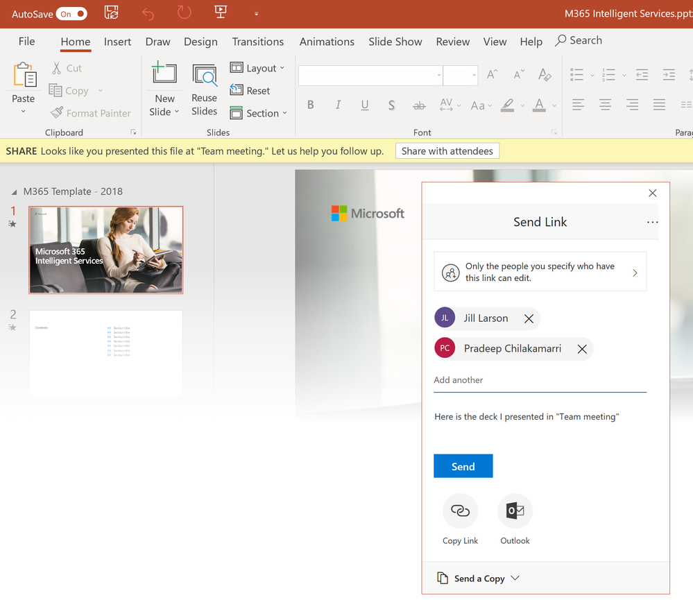This screenshot has height=616, width=693.
Task: Open Clipboard pane dialog launcher
Action: click(x=133, y=132)
